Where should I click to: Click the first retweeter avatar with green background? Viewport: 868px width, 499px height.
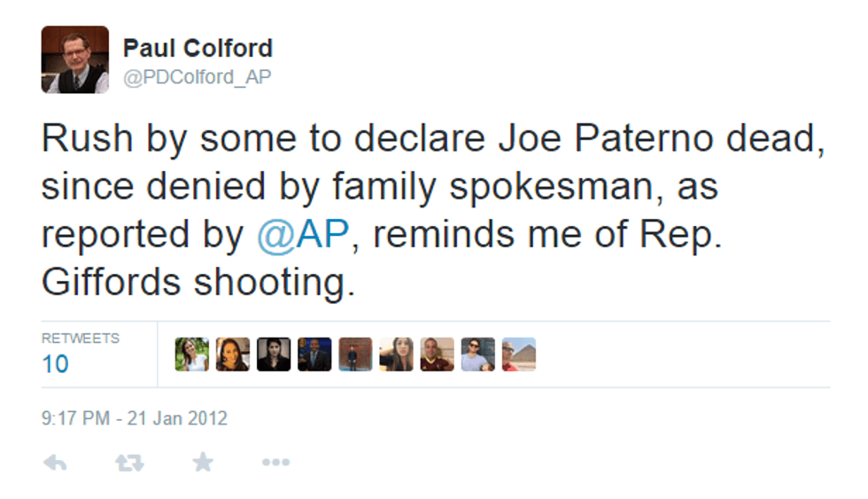point(191,355)
